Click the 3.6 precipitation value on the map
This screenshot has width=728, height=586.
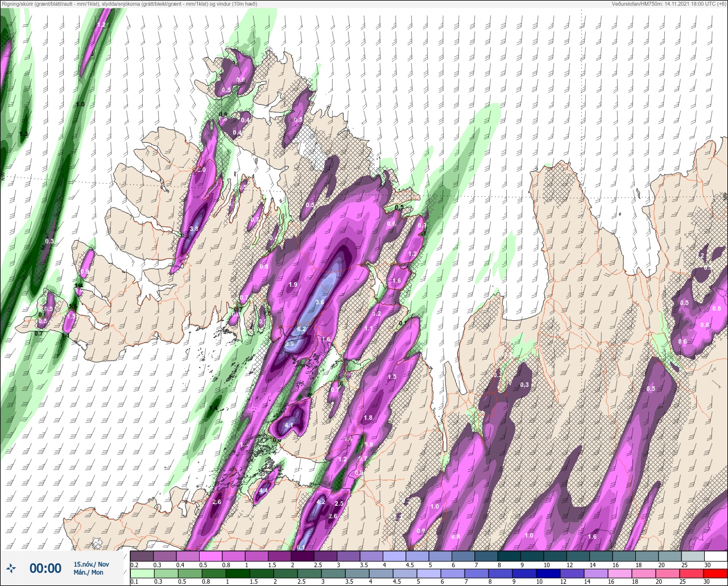click(x=320, y=302)
